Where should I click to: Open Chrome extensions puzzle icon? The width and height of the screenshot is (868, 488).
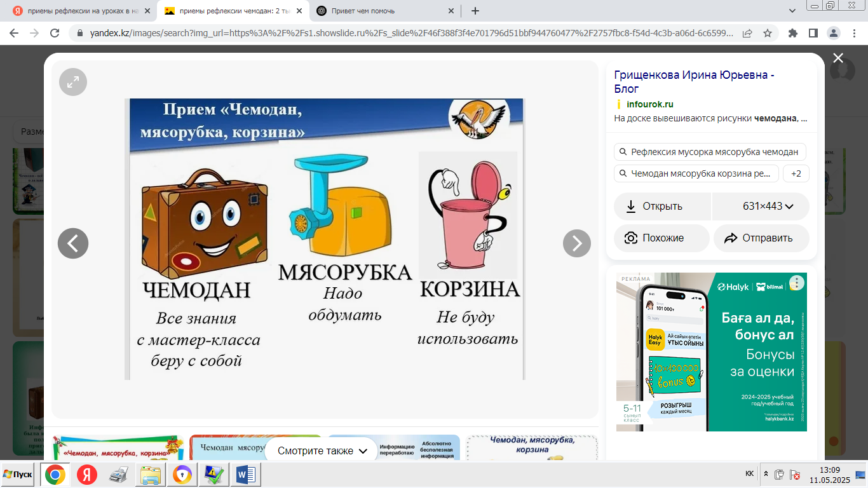click(x=793, y=33)
